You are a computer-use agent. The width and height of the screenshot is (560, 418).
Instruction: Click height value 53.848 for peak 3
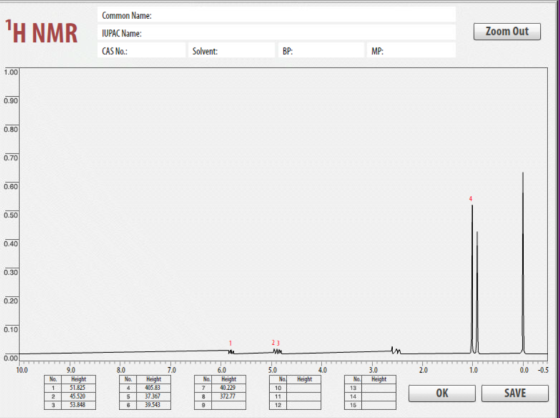[78, 405]
